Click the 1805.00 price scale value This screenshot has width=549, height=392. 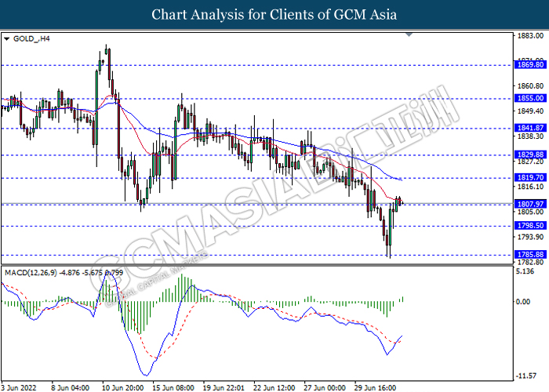coord(530,212)
